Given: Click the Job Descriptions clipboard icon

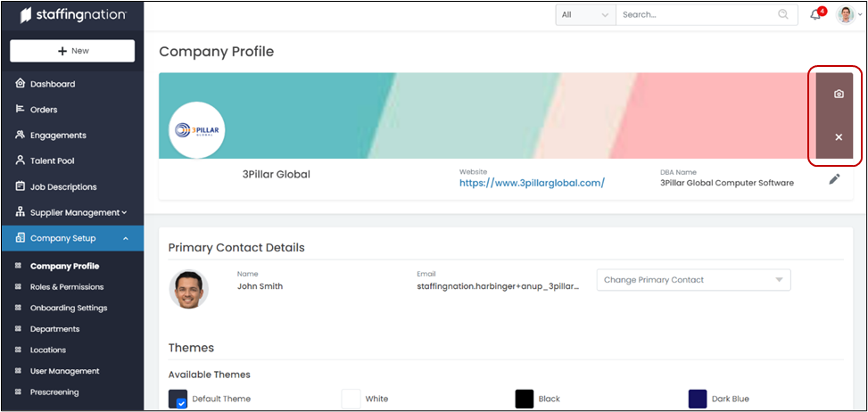Looking at the screenshot, I should tap(21, 186).
